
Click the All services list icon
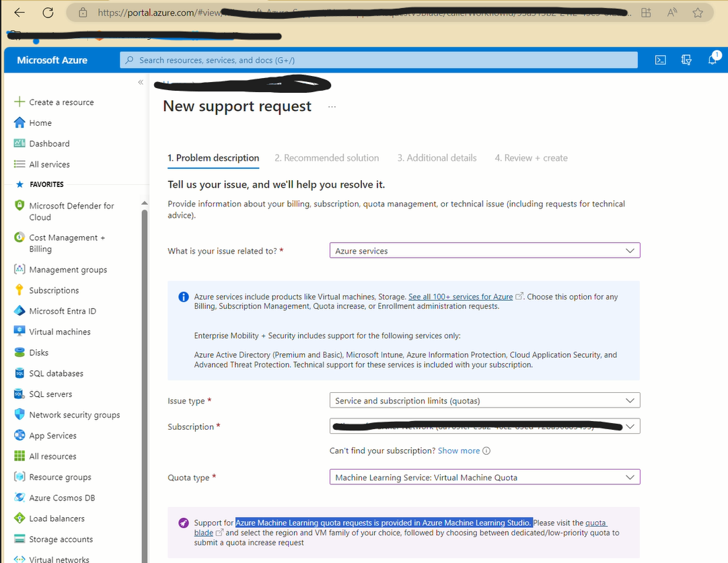tap(20, 164)
